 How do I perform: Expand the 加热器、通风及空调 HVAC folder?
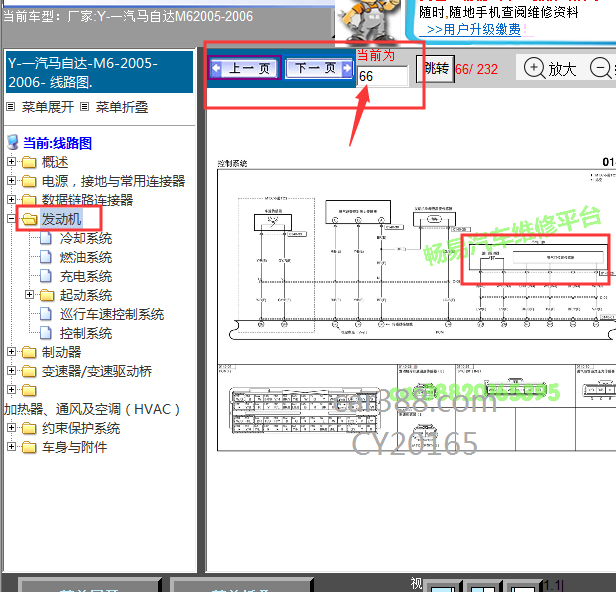(11, 390)
